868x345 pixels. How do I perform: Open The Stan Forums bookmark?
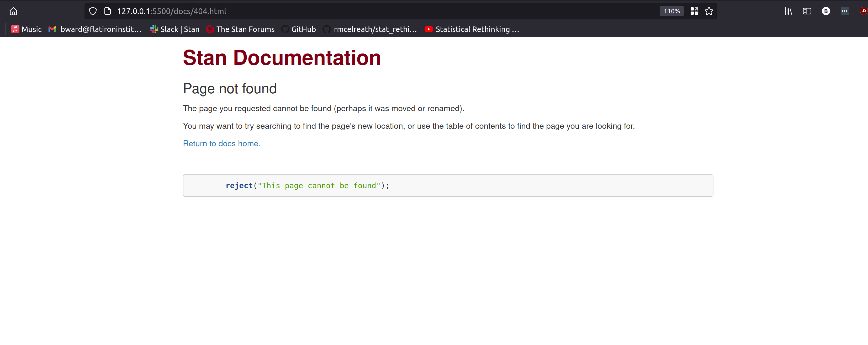click(240, 29)
